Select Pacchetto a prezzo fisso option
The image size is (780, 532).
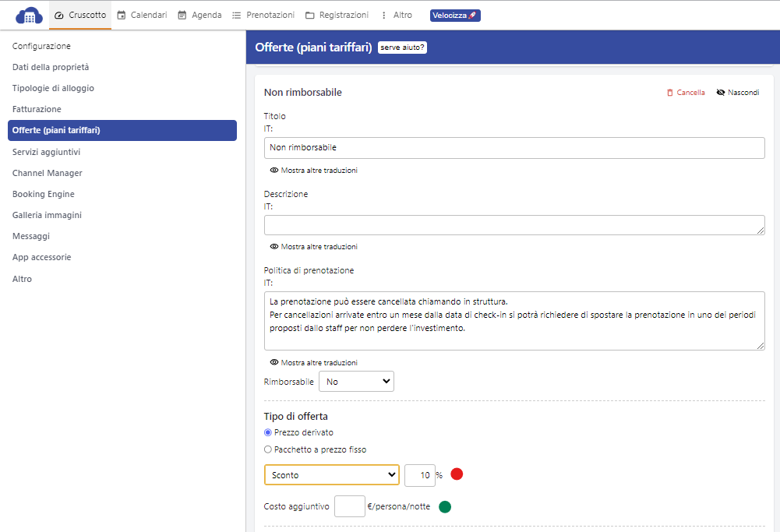click(268, 449)
